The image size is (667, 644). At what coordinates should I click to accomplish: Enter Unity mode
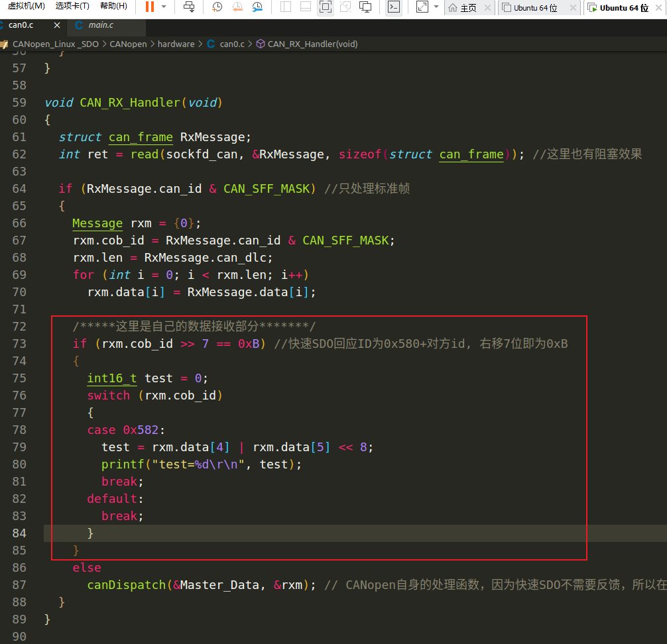(x=345, y=7)
